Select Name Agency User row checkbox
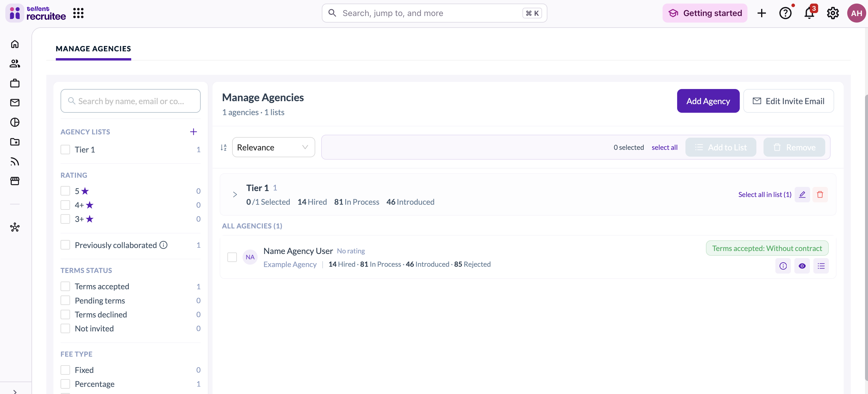 point(232,257)
